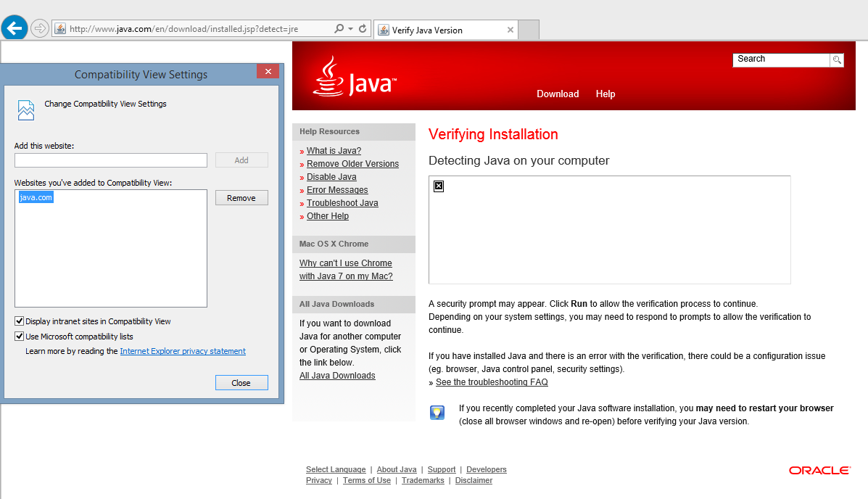The width and height of the screenshot is (868, 499).
Task: Open the Other Help link
Action: pyautogui.click(x=328, y=216)
